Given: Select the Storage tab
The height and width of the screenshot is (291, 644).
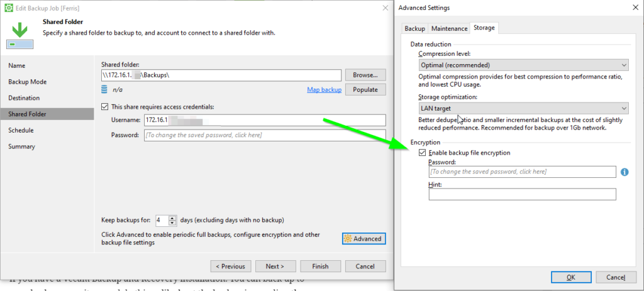Looking at the screenshot, I should (x=484, y=28).
